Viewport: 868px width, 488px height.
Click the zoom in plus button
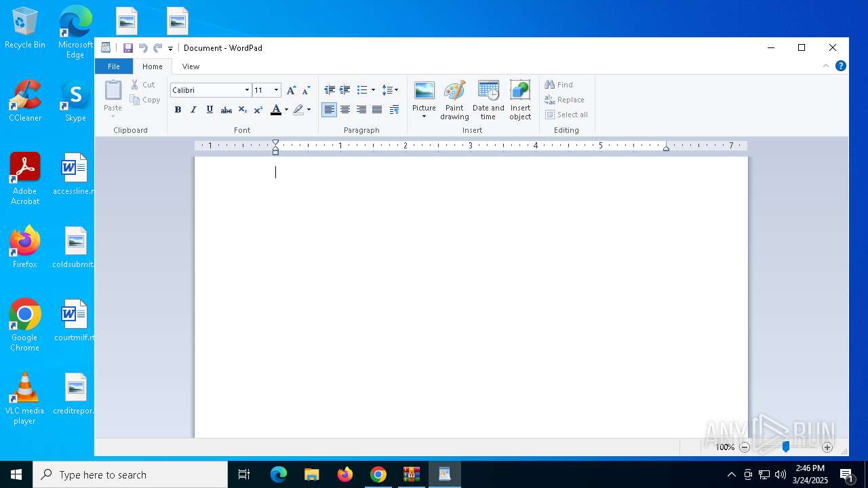[827, 447]
